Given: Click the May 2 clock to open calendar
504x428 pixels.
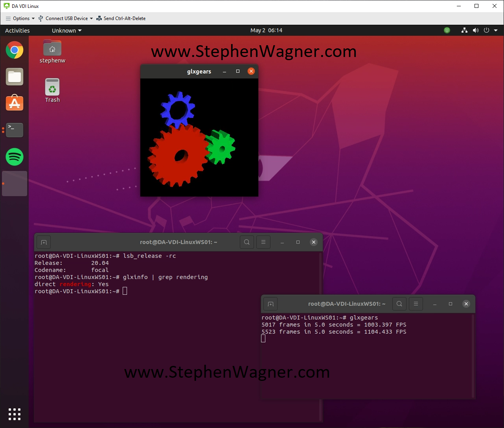Looking at the screenshot, I should point(267,30).
